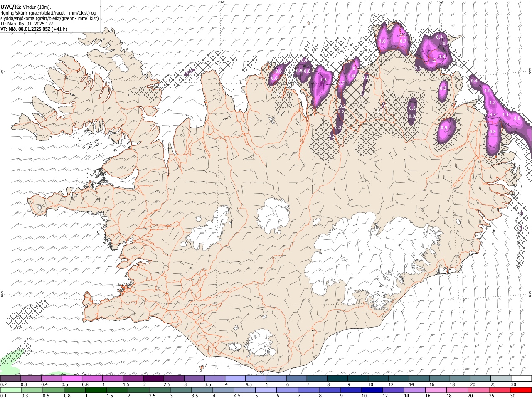
Task: Click the 12 label in the top legend
Action: pos(391,384)
